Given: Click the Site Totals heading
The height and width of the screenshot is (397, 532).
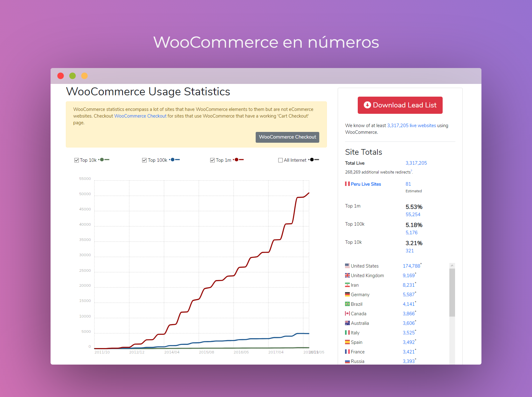Looking at the screenshot, I should tap(363, 152).
